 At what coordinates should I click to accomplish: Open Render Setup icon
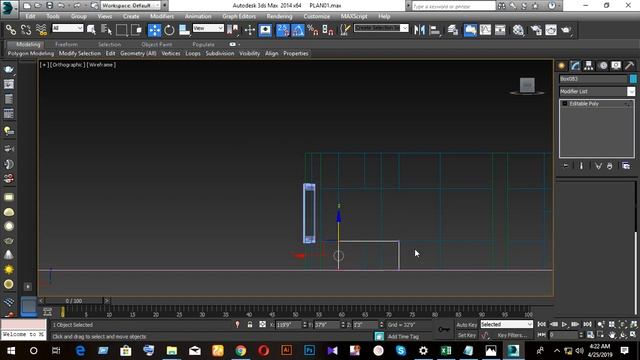536,30
